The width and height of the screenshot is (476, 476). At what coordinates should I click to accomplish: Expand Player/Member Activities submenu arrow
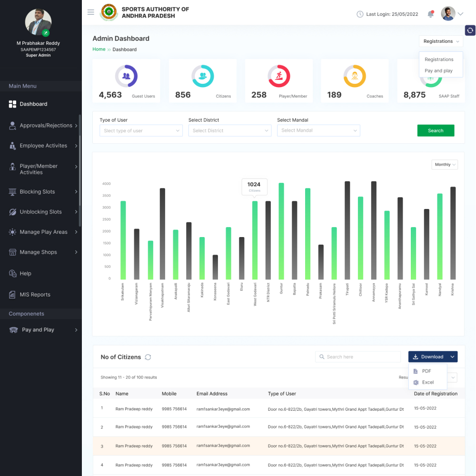[x=76, y=167]
